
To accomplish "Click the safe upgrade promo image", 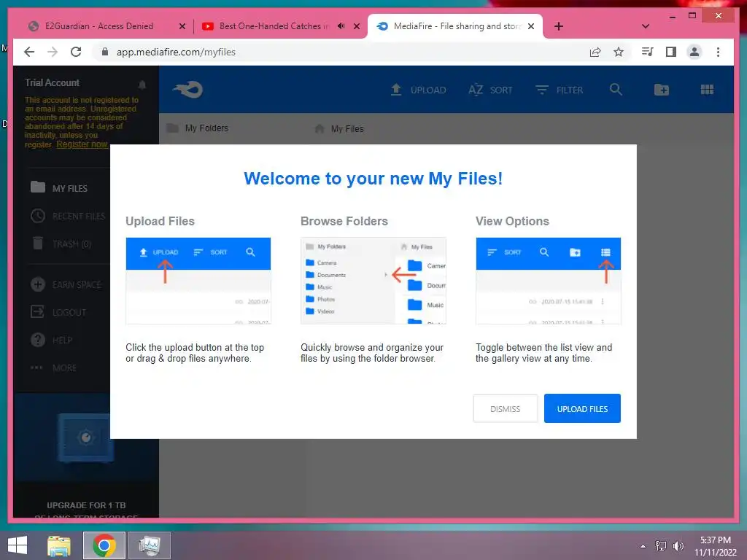I will (x=86, y=438).
